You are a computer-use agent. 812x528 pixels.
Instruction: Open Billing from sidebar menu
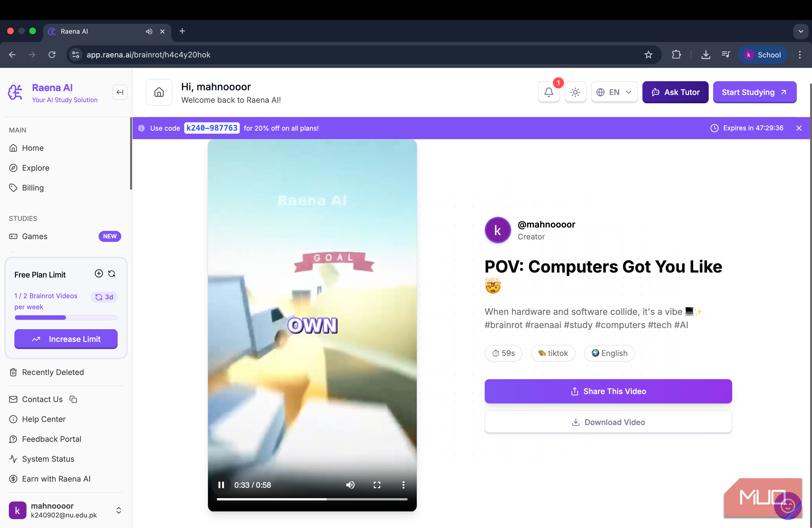click(x=33, y=188)
